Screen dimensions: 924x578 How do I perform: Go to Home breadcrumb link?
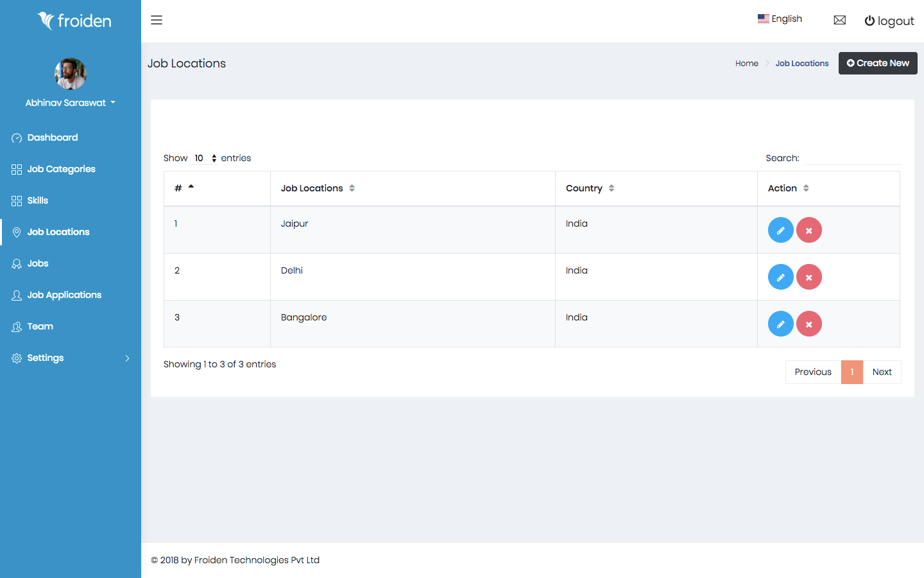tap(747, 63)
